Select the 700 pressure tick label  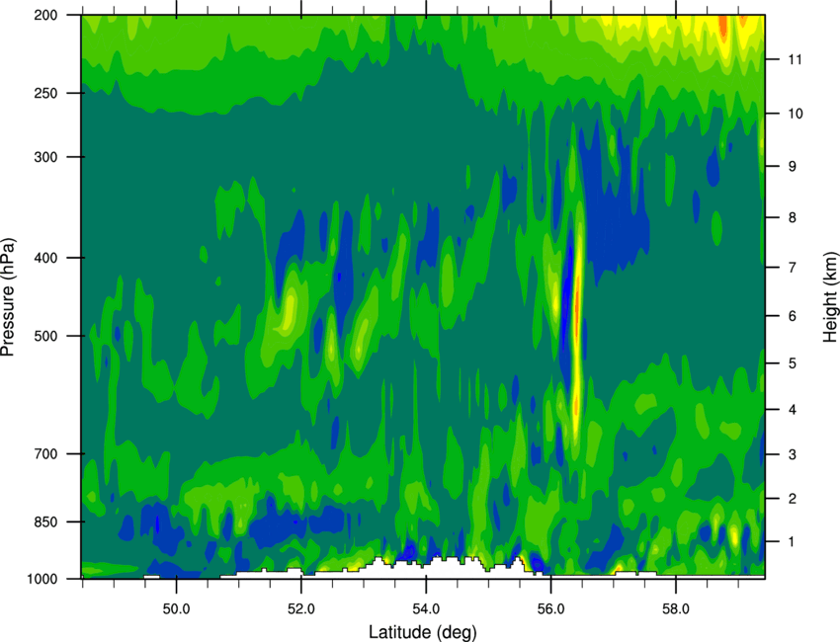click(45, 453)
